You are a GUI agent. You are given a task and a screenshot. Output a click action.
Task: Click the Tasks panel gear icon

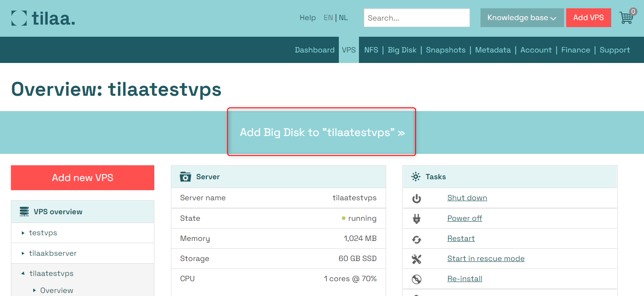pyautogui.click(x=416, y=177)
